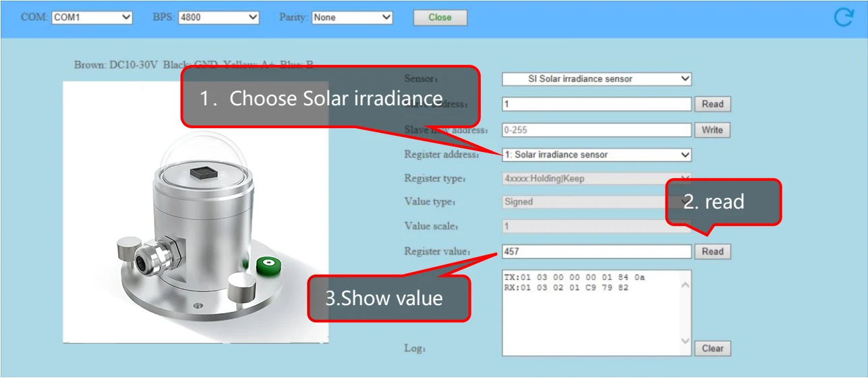Click the Write button
868x378 pixels.
click(x=712, y=130)
